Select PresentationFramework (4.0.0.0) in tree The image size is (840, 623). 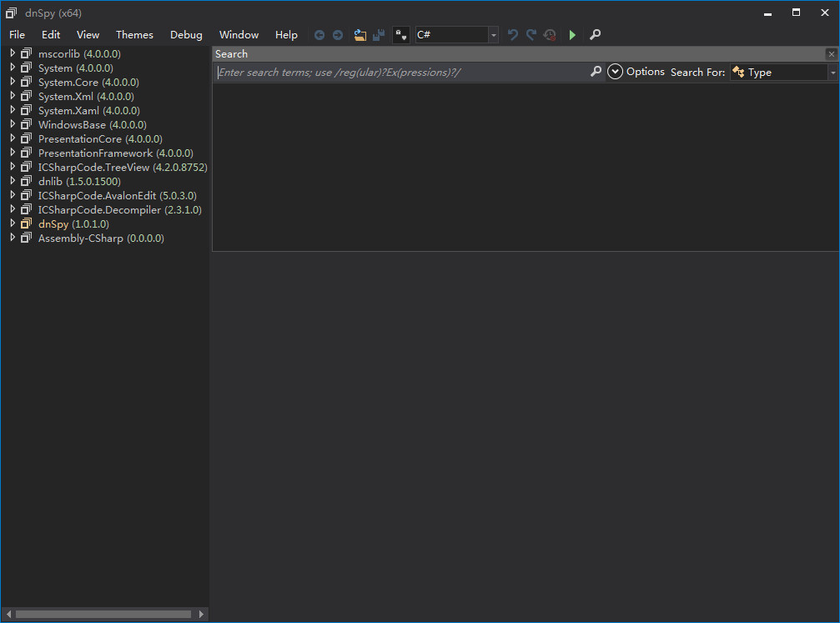116,153
